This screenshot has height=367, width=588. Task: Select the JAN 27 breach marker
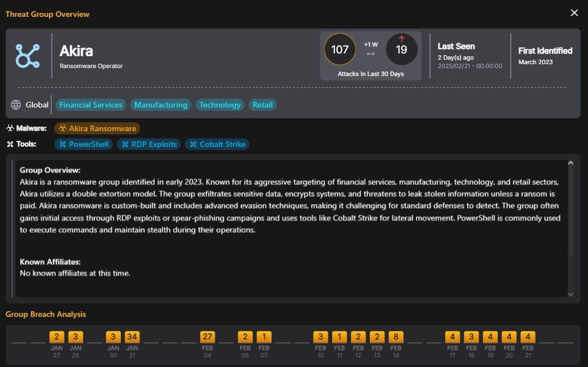[57, 337]
